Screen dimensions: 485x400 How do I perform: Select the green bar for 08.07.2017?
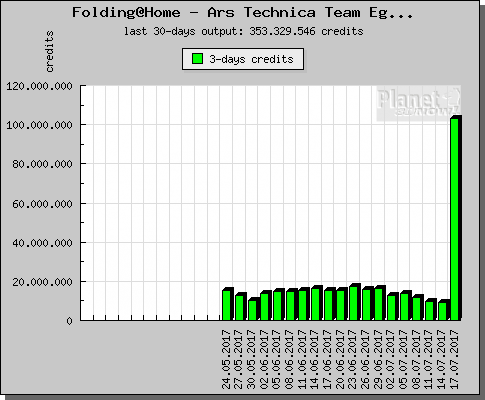(417, 309)
